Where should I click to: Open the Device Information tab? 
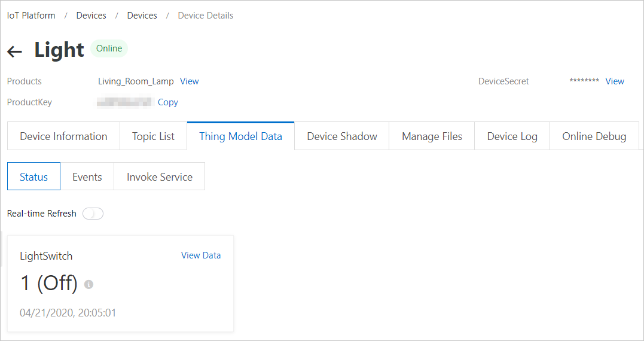[63, 136]
